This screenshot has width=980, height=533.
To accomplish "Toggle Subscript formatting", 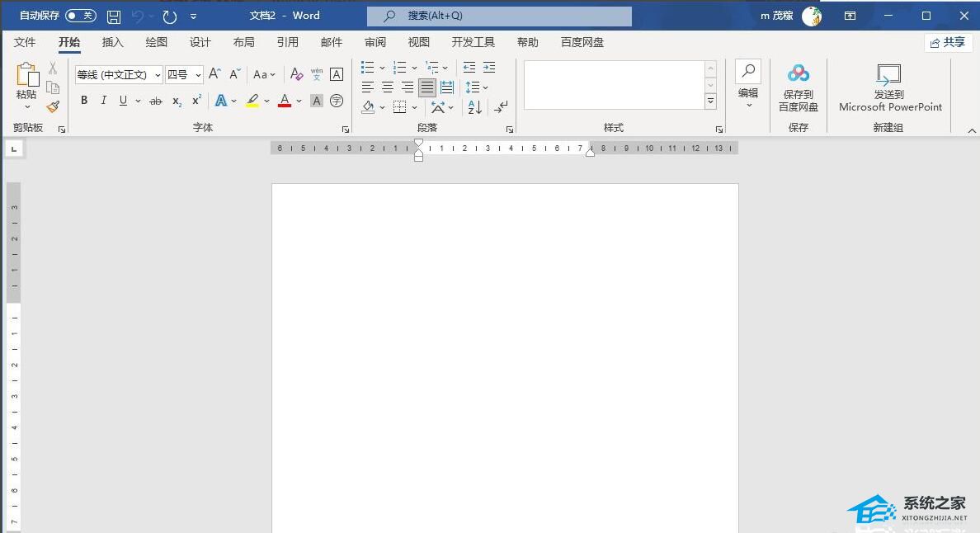I will 177,101.
